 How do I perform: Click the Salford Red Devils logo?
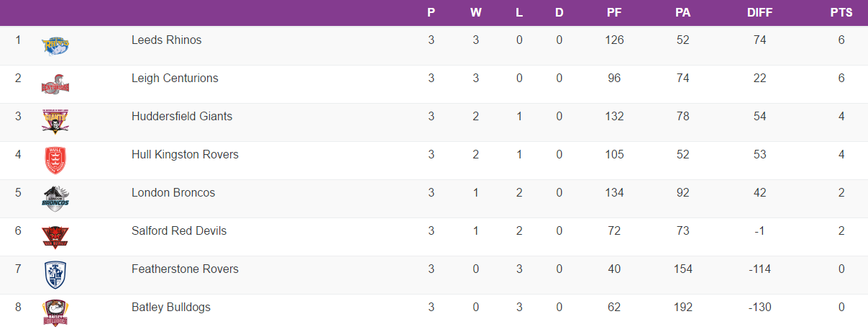pyautogui.click(x=55, y=236)
